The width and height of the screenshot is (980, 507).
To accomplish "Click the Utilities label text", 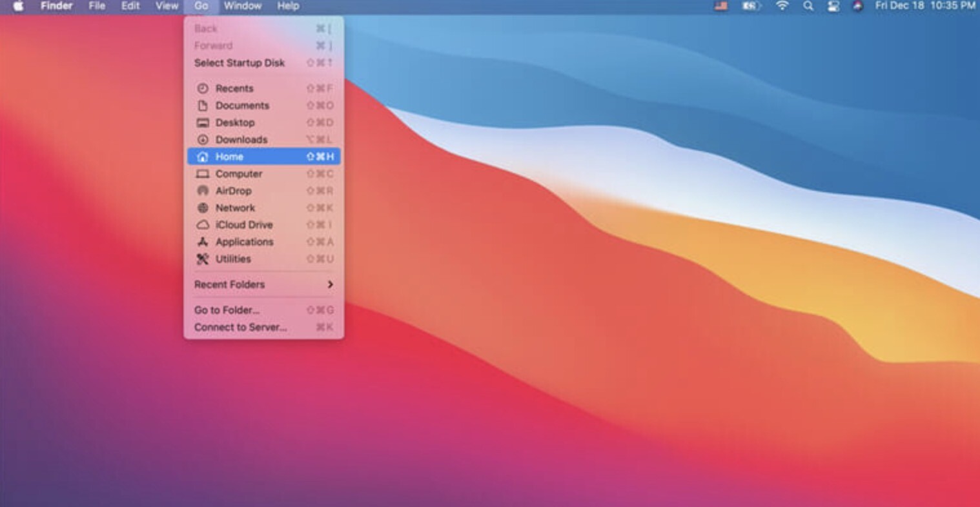I will (233, 259).
